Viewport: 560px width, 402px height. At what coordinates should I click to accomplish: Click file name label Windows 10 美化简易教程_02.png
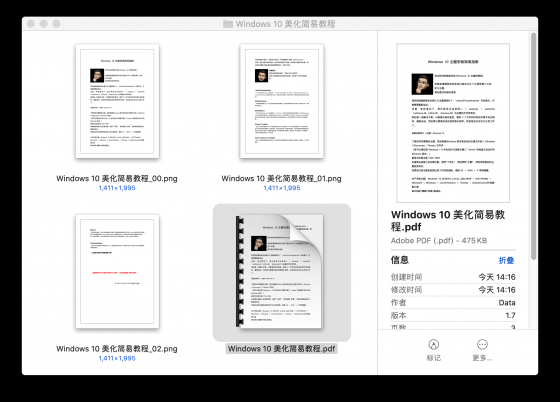117,348
